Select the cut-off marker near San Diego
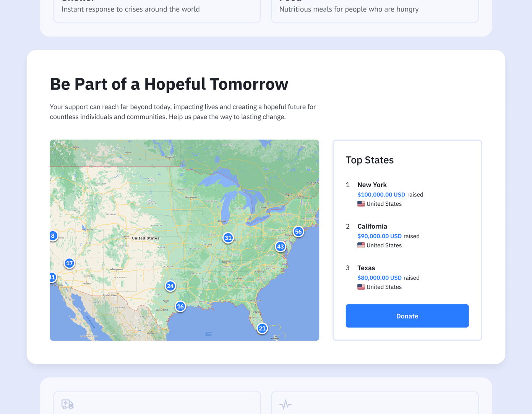The height and width of the screenshot is (414, 532). [53, 277]
